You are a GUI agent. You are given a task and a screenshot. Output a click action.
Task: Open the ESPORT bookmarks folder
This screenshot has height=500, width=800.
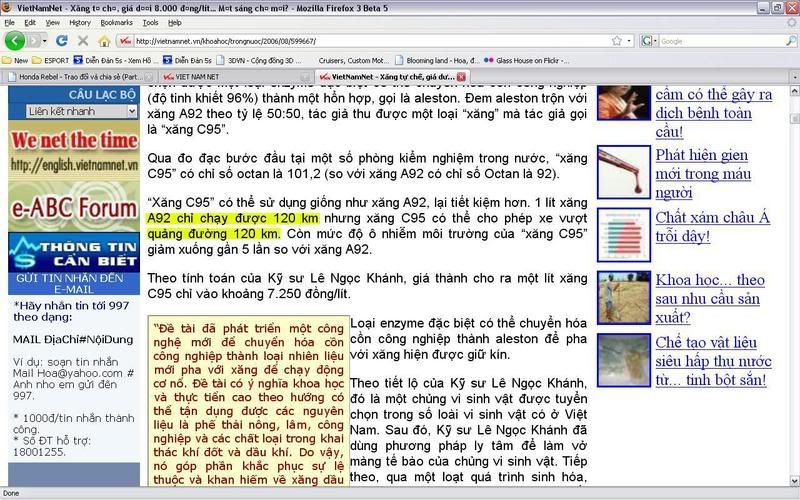51,60
